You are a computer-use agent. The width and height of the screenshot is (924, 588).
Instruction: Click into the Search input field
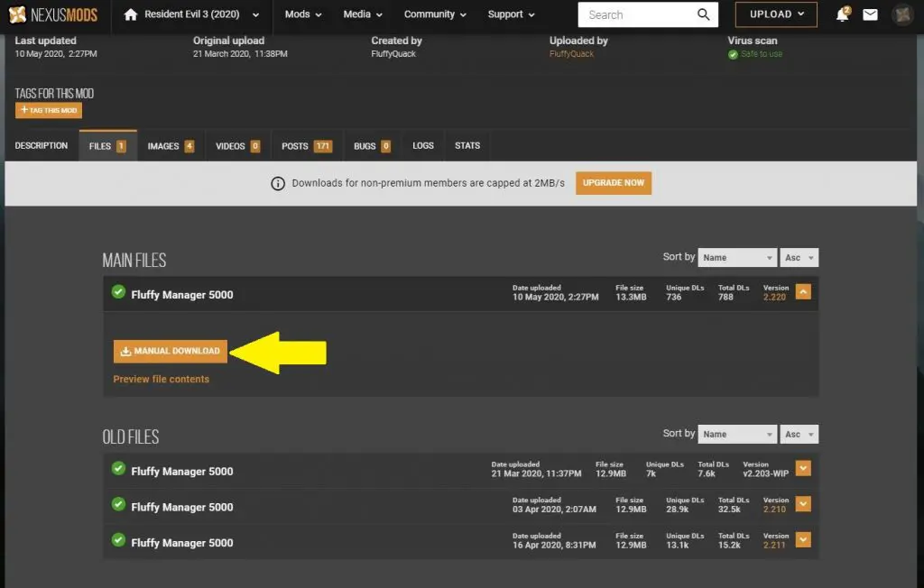coord(636,14)
